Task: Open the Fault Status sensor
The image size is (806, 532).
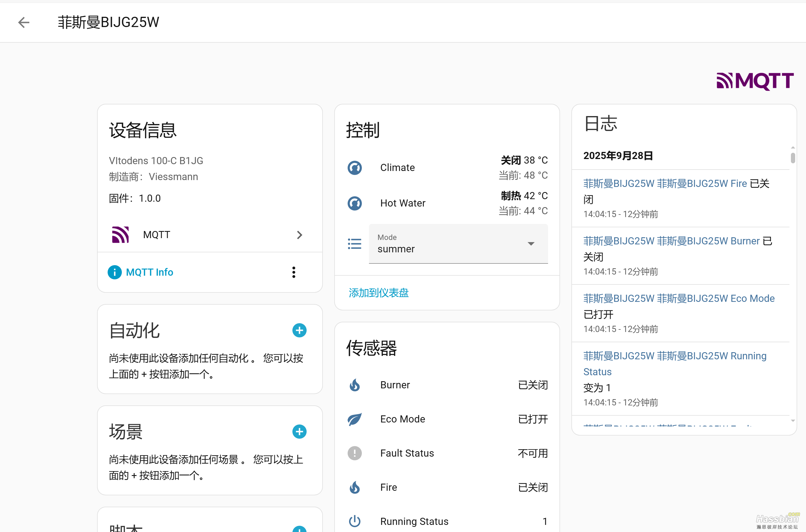Action: coord(447,453)
